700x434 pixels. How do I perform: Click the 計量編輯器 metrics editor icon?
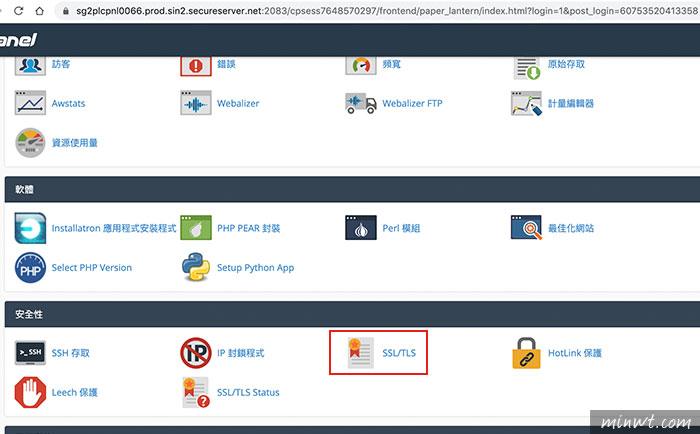(x=526, y=103)
